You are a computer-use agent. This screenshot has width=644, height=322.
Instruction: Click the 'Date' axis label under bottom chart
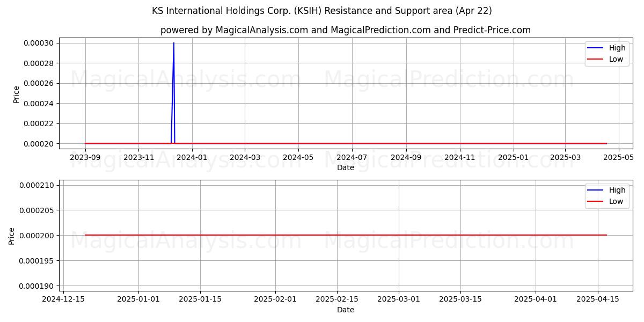(x=346, y=310)
